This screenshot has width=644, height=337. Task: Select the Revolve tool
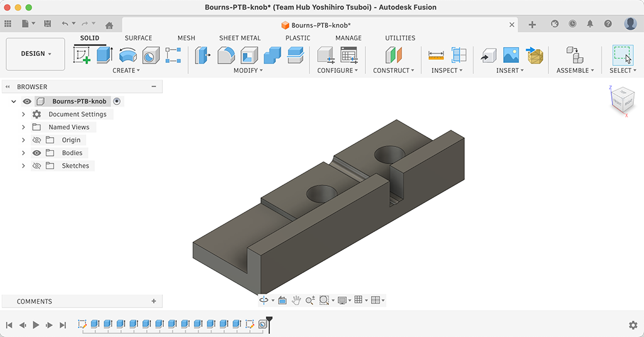[x=128, y=55]
